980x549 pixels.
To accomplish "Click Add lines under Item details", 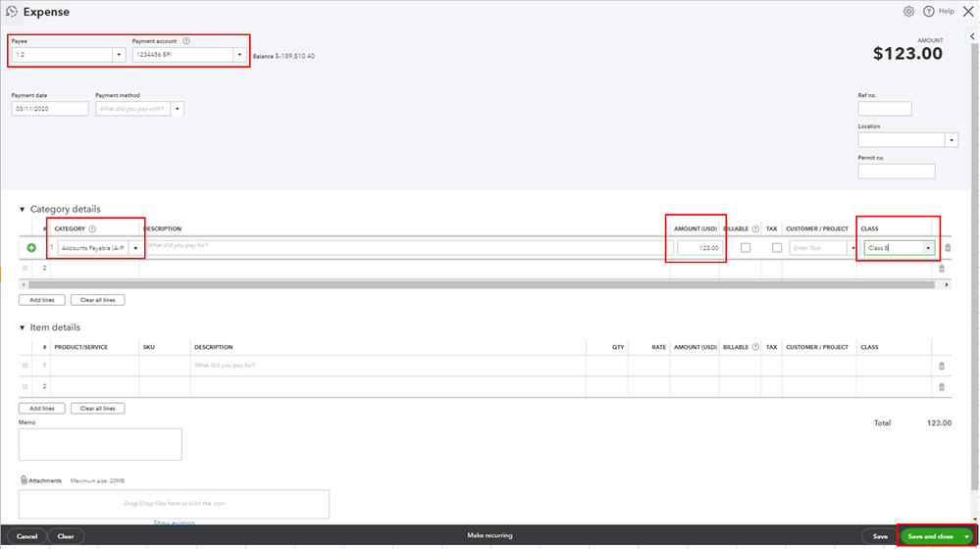I will click(42, 409).
